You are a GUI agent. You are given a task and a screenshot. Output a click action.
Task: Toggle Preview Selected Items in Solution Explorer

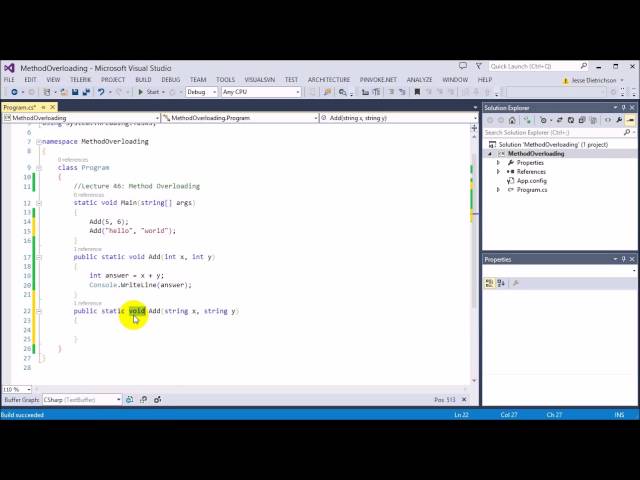[631, 120]
